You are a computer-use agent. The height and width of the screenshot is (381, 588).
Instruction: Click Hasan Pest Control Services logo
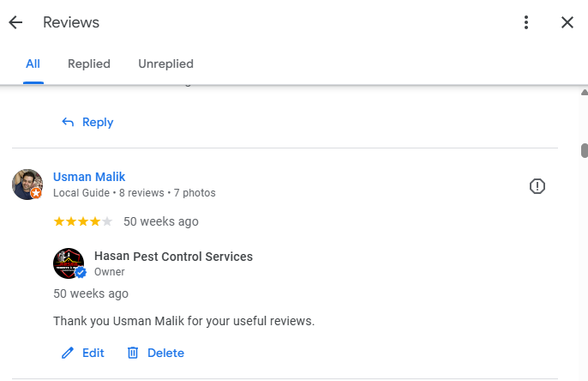pyautogui.click(x=69, y=263)
